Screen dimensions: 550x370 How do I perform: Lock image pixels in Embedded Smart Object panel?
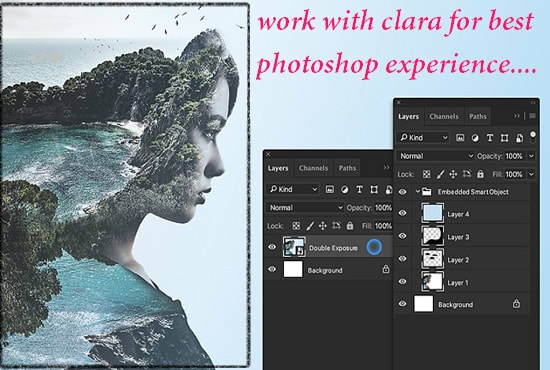pyautogui.click(x=440, y=174)
